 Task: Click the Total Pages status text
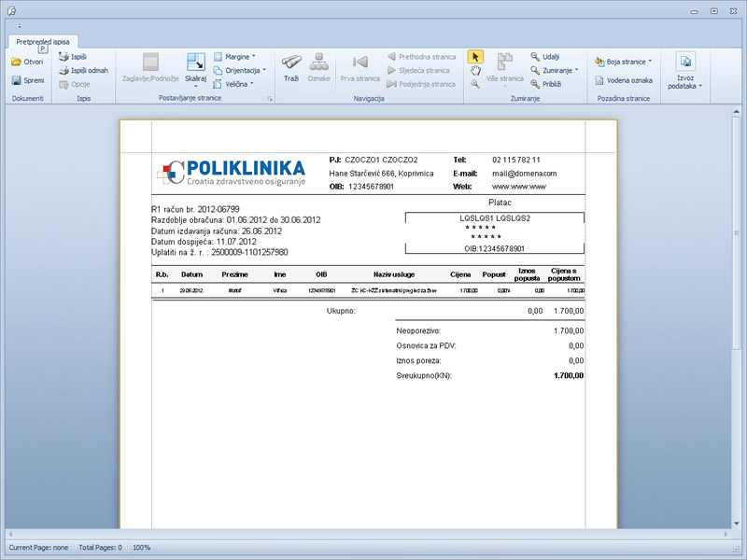tap(100, 548)
